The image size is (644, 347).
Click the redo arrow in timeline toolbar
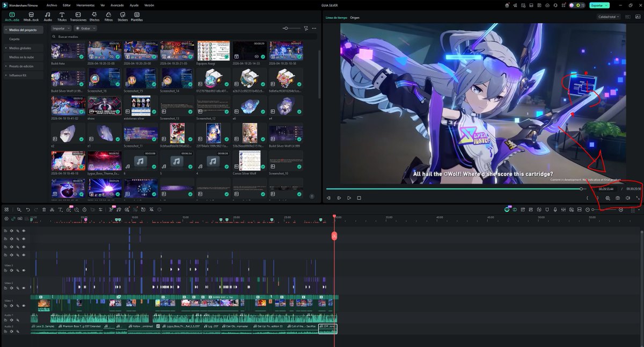point(35,209)
